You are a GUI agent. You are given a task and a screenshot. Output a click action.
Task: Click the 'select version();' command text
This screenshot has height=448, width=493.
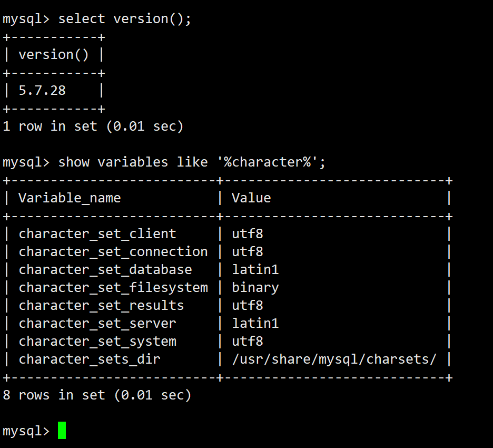124,19
